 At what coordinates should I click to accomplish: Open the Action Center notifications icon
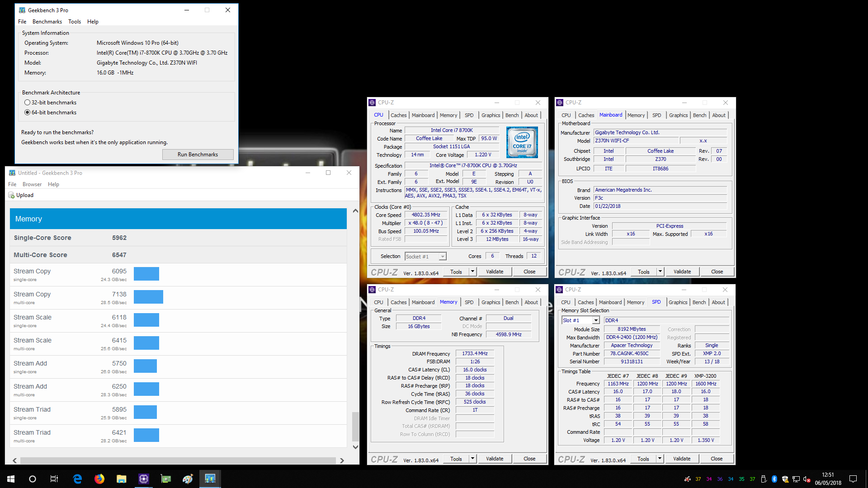(853, 479)
